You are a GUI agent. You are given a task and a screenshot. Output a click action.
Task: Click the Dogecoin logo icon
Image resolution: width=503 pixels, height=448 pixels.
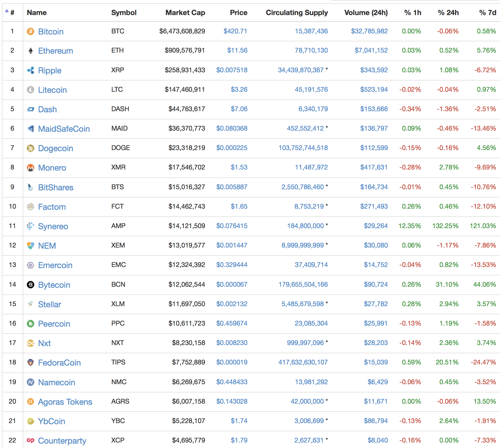tap(30, 148)
